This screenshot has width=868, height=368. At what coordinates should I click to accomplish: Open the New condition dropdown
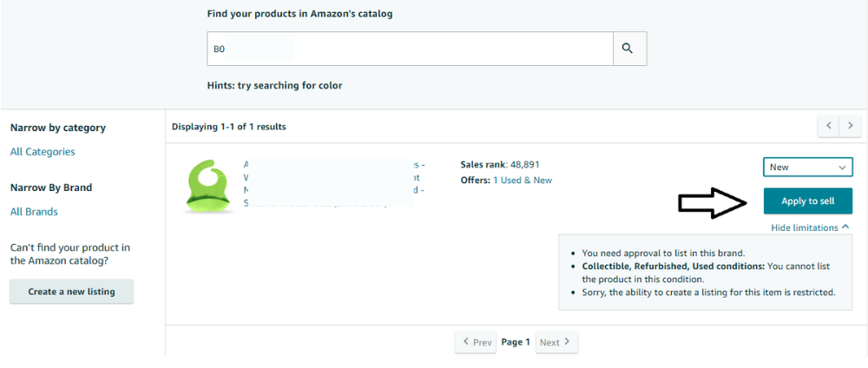807,167
